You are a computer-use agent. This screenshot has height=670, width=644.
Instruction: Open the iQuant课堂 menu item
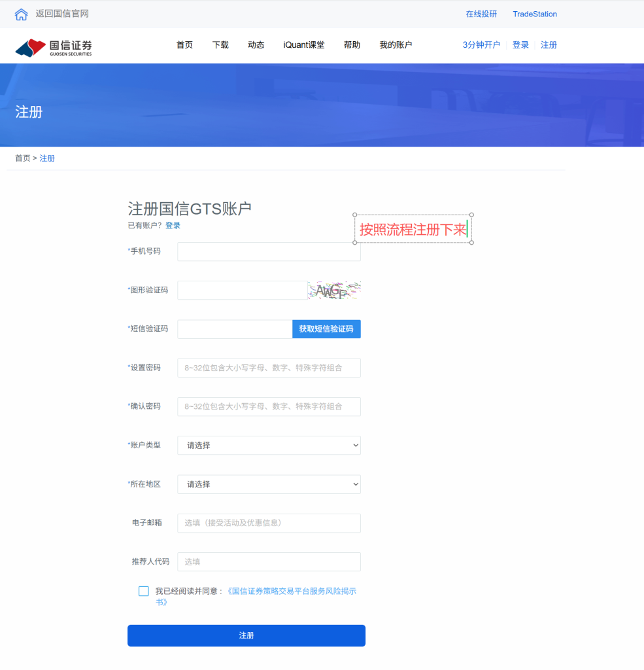click(304, 45)
